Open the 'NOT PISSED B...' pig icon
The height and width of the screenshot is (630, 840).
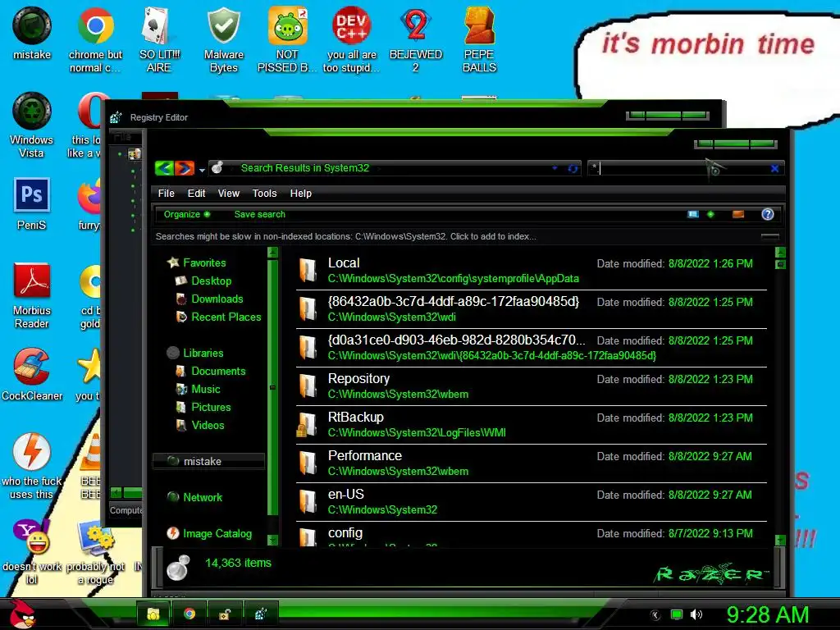287,39
